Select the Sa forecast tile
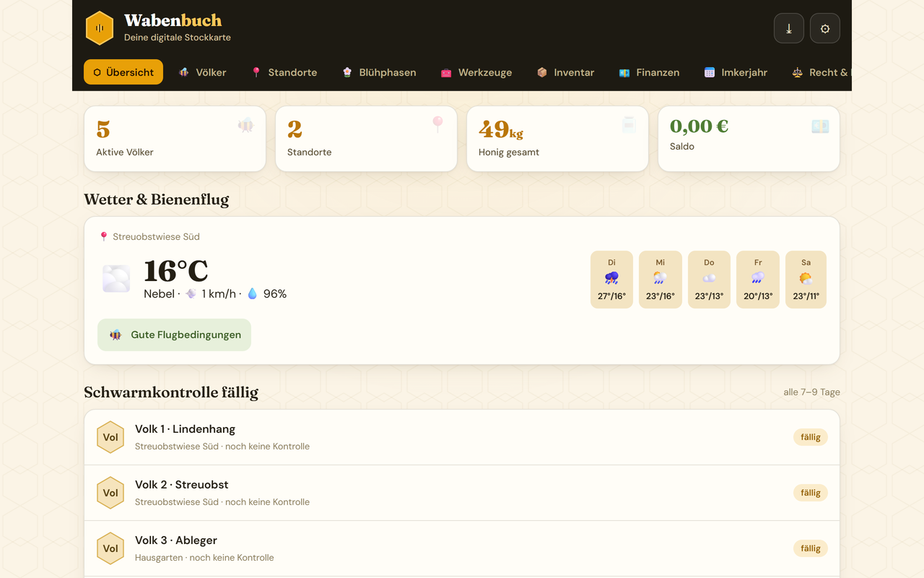 pyautogui.click(x=806, y=280)
